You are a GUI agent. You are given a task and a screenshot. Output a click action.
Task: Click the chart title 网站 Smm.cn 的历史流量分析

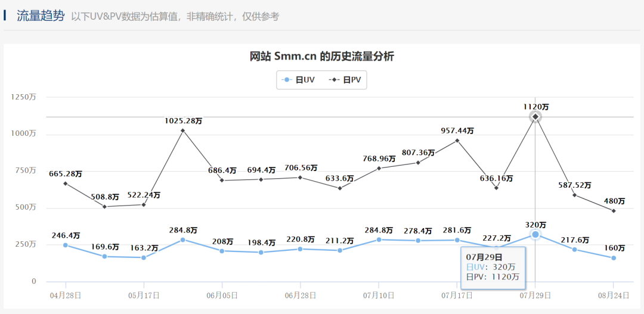(322, 57)
